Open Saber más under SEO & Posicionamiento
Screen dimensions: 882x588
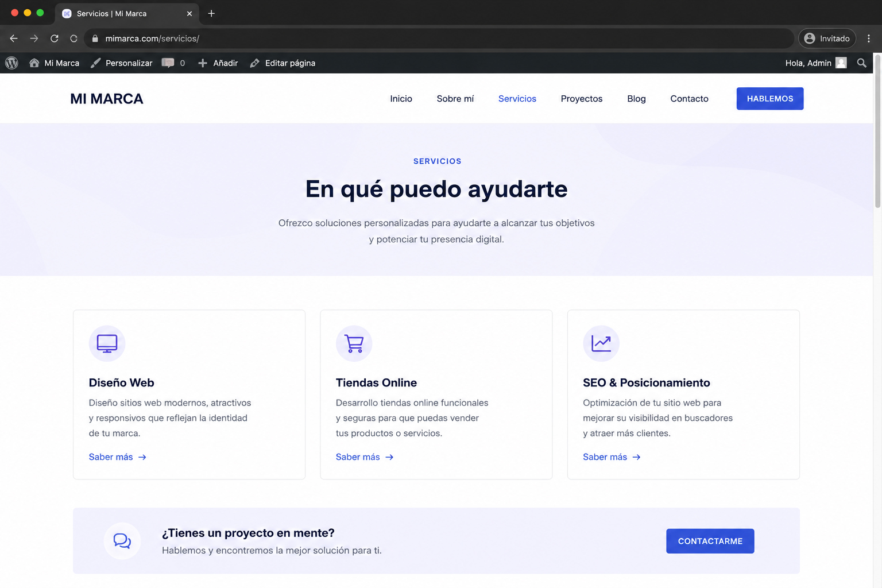[612, 457]
